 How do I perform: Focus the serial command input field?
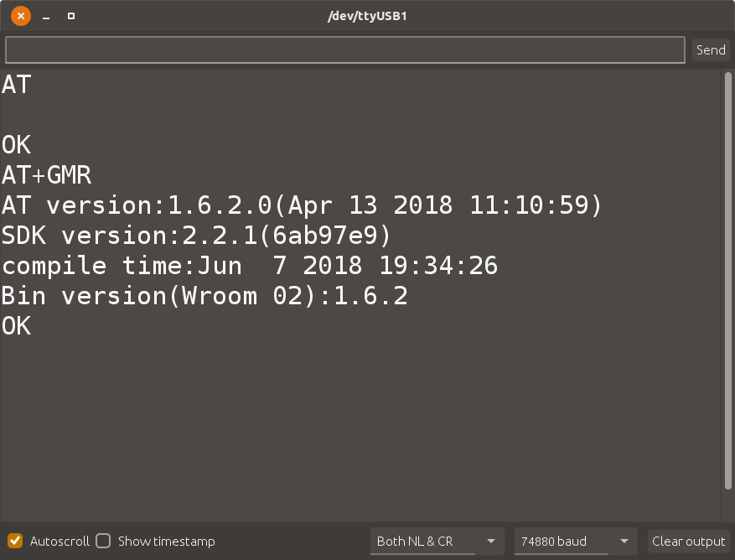click(345, 50)
